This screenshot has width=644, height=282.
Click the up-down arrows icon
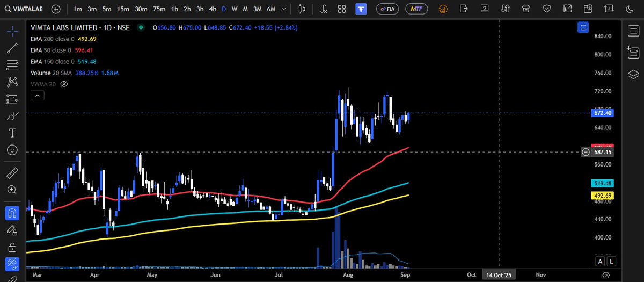pyautogui.click(x=506, y=9)
